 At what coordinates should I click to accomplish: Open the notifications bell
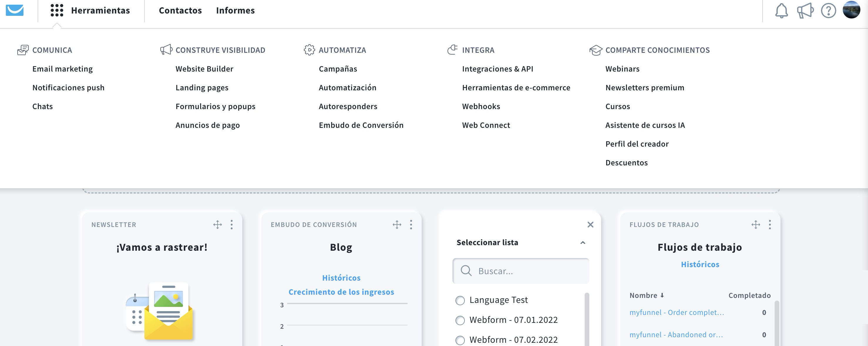(781, 11)
